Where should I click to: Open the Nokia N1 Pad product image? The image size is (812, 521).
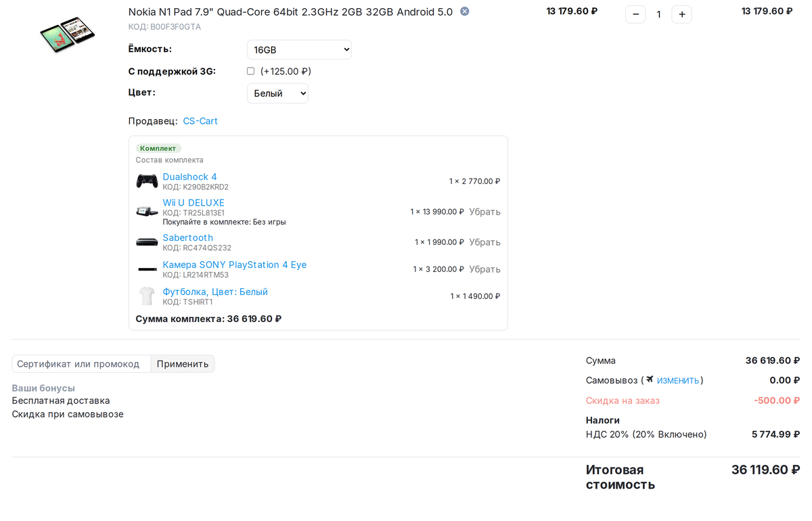[67, 35]
